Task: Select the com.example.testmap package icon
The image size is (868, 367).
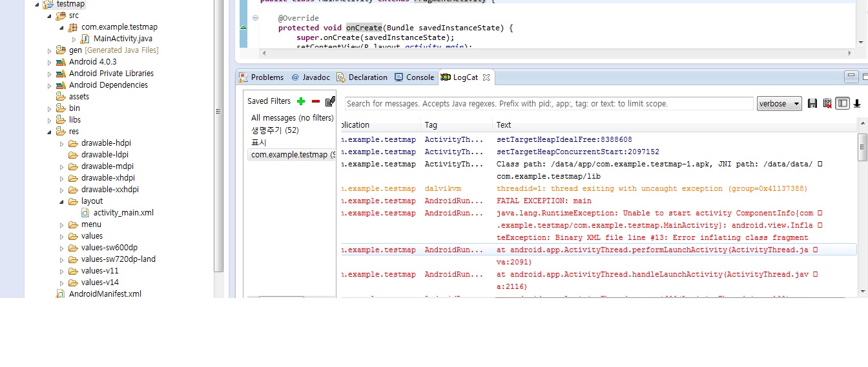Action: [x=73, y=27]
